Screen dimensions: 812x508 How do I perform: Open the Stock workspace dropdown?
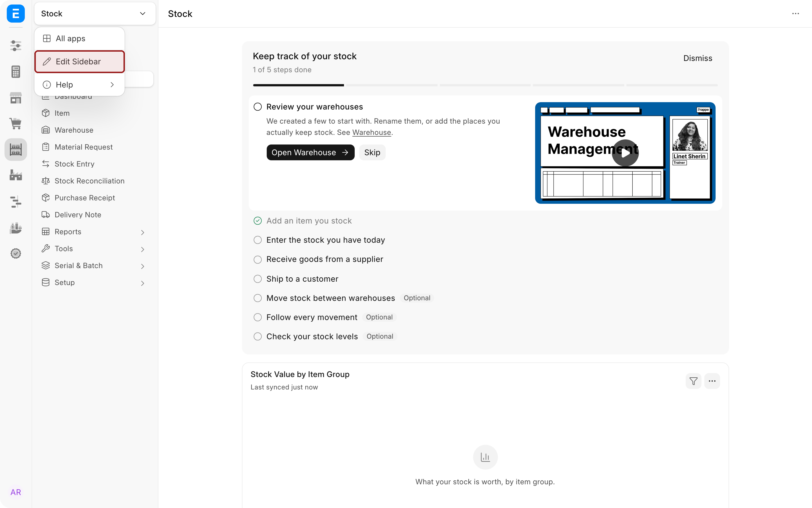click(95, 14)
